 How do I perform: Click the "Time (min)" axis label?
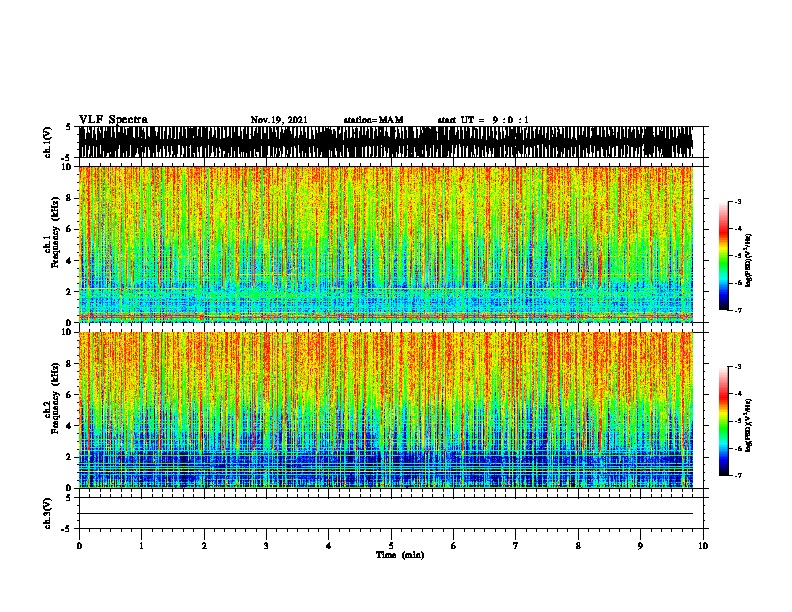[400, 555]
